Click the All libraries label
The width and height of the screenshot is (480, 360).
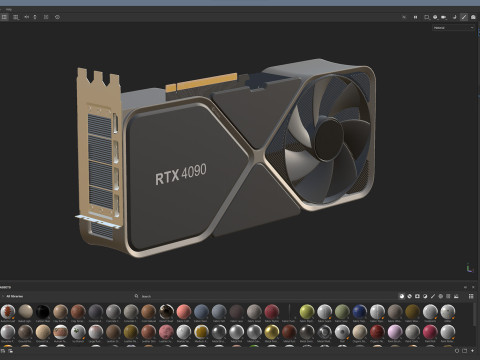click(x=15, y=296)
